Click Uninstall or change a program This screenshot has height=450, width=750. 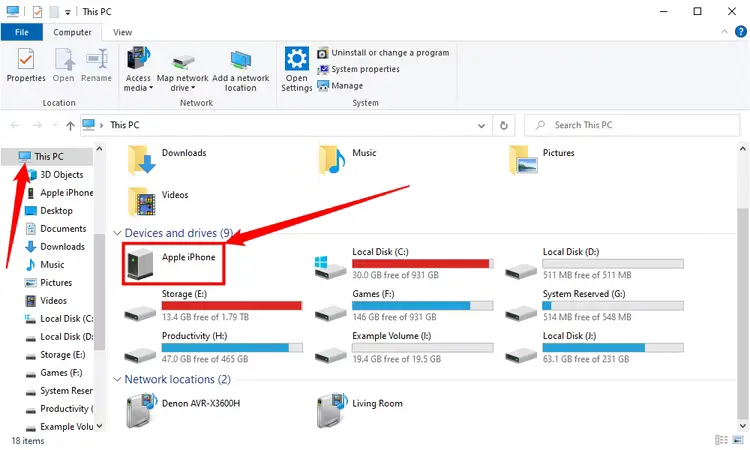coord(384,53)
